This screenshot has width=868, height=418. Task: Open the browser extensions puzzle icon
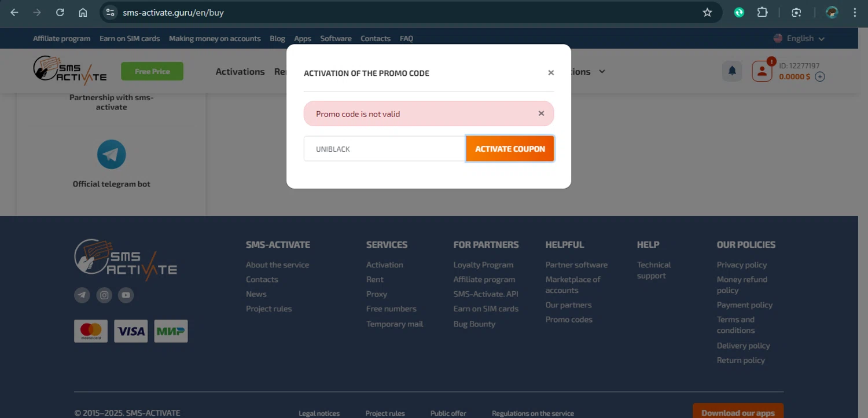coord(762,12)
